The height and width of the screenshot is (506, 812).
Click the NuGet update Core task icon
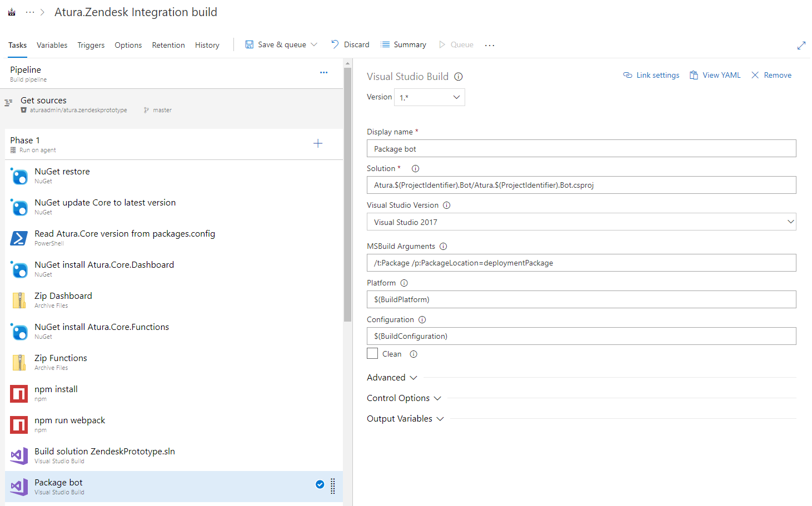pos(19,208)
